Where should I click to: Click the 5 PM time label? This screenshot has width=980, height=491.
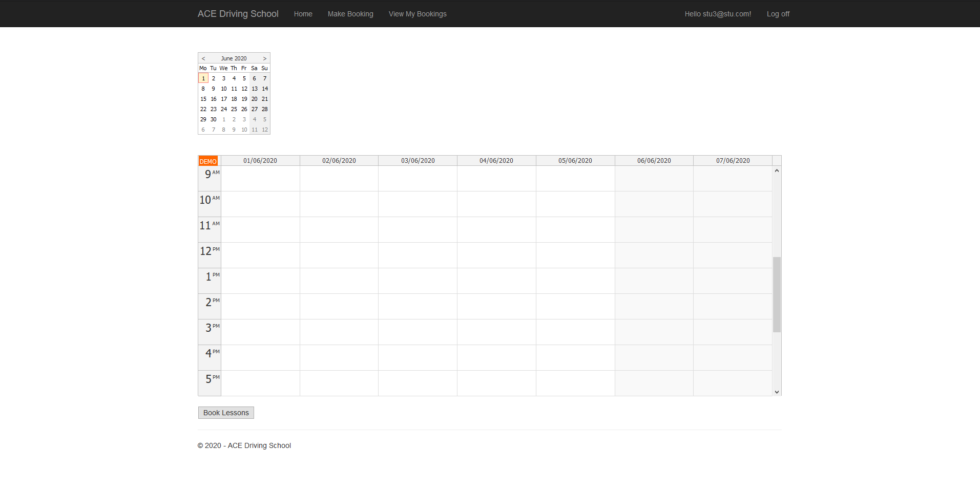point(210,383)
